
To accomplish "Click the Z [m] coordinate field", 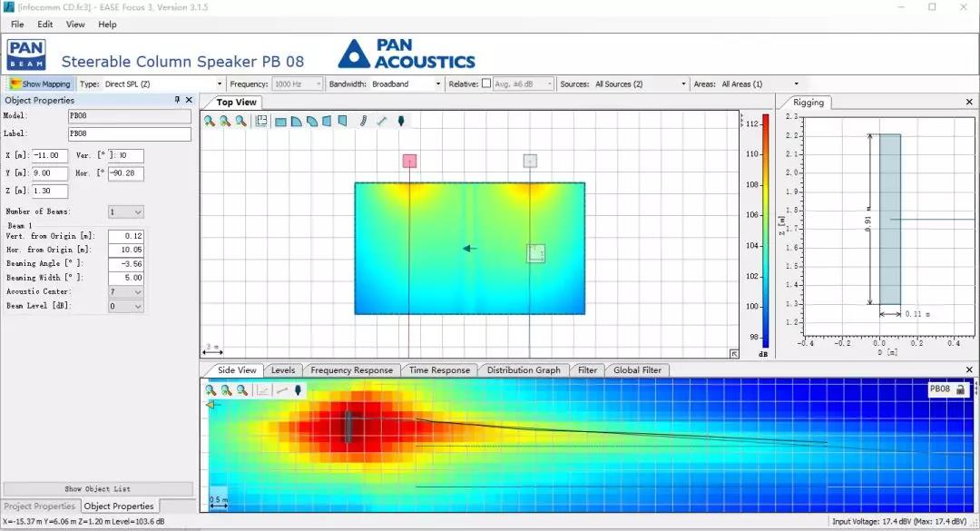I will click(x=49, y=191).
